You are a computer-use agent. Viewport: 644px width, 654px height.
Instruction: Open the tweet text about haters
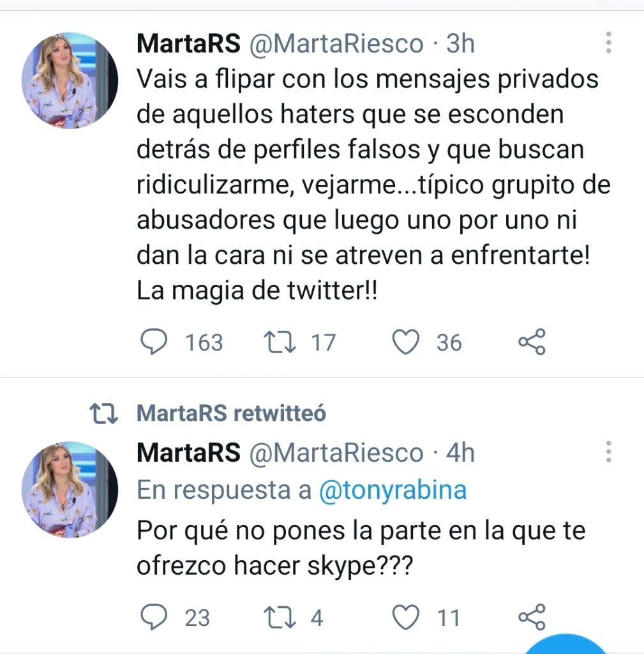(367, 185)
